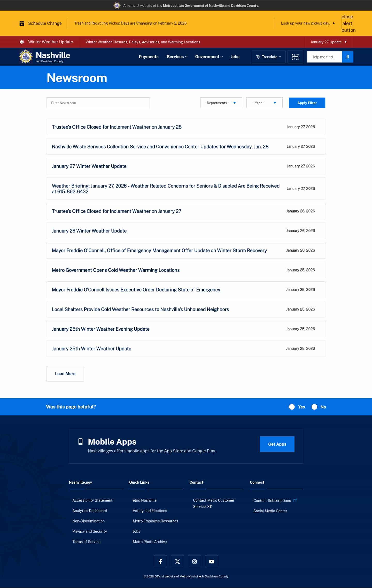Close the alert using close alert button

(x=347, y=23)
